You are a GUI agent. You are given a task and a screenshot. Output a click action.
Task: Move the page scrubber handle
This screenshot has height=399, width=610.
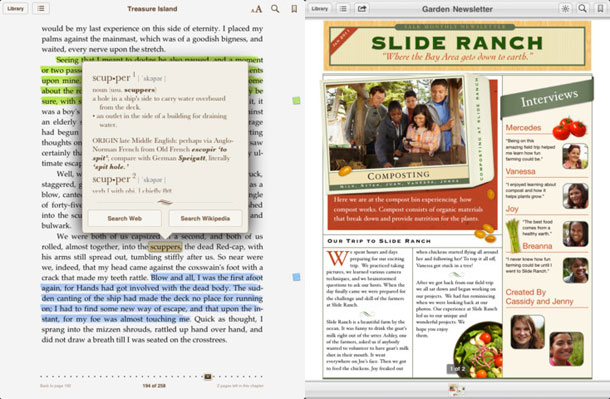[208, 376]
